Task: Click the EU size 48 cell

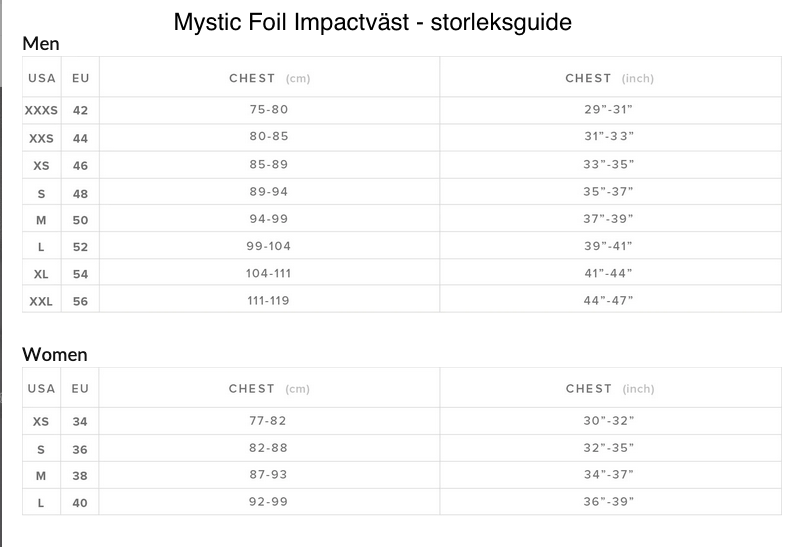Action: pyautogui.click(x=80, y=193)
